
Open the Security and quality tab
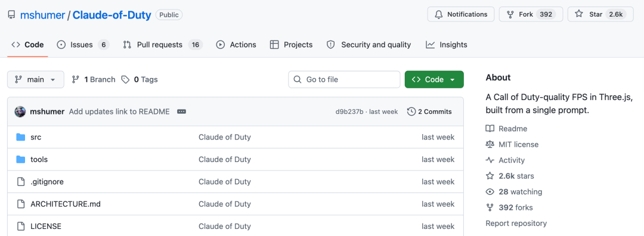[369, 45]
